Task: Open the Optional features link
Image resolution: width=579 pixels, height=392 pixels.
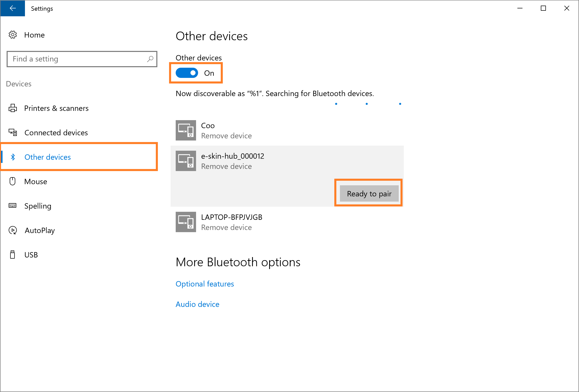Action: [205, 284]
